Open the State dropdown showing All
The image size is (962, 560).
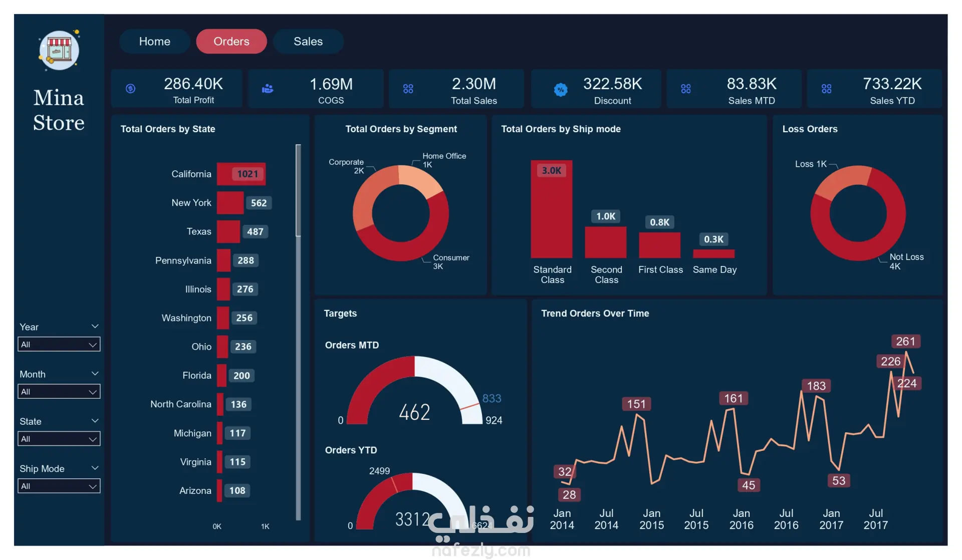[59, 439]
